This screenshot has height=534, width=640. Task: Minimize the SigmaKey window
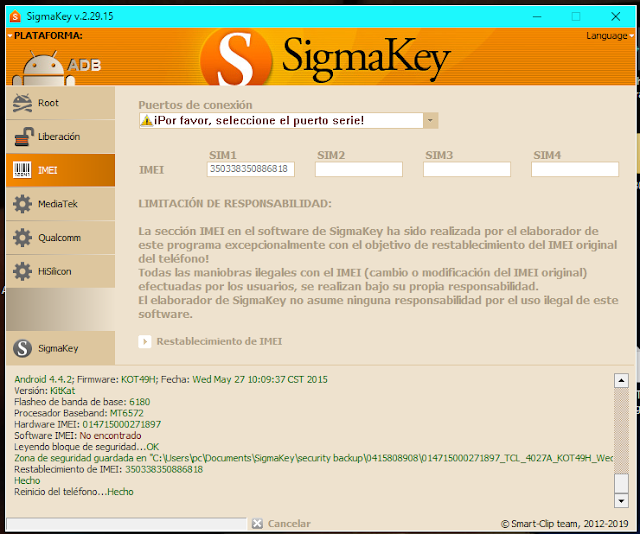point(537,17)
